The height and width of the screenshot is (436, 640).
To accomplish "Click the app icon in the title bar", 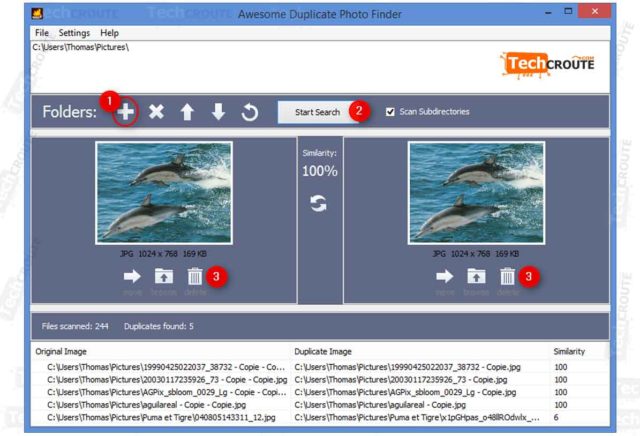I will pos(37,13).
